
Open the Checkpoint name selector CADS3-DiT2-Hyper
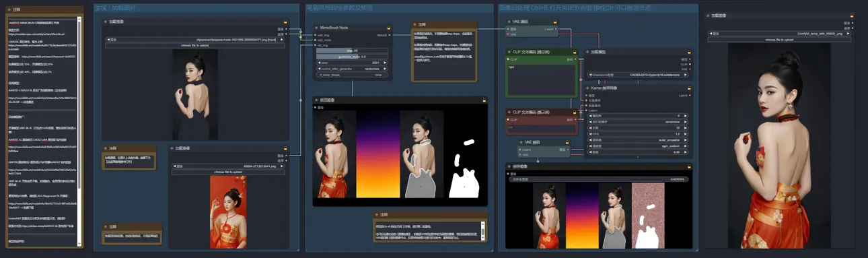[638, 75]
